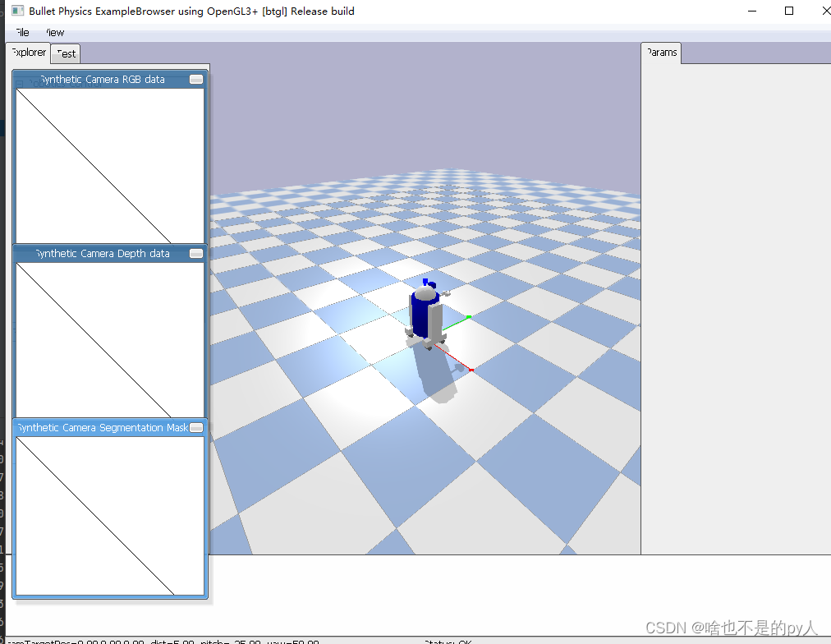Toggle the Synthetic Camera Segmentation Mask checkbox

(195, 427)
